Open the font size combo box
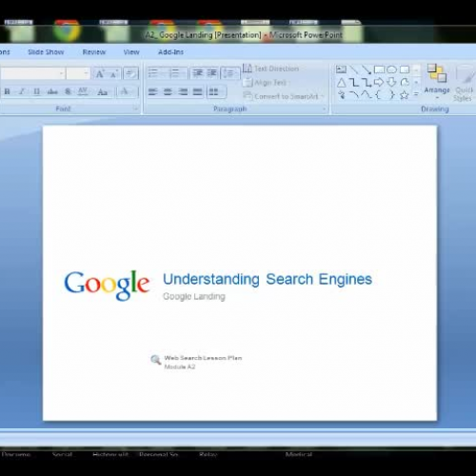 click(x=78, y=73)
